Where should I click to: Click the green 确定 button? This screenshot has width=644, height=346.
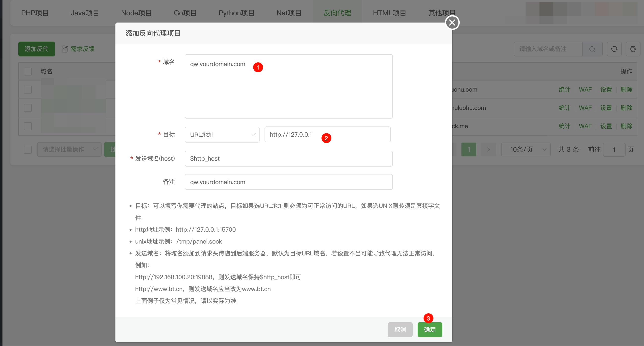(x=430, y=329)
